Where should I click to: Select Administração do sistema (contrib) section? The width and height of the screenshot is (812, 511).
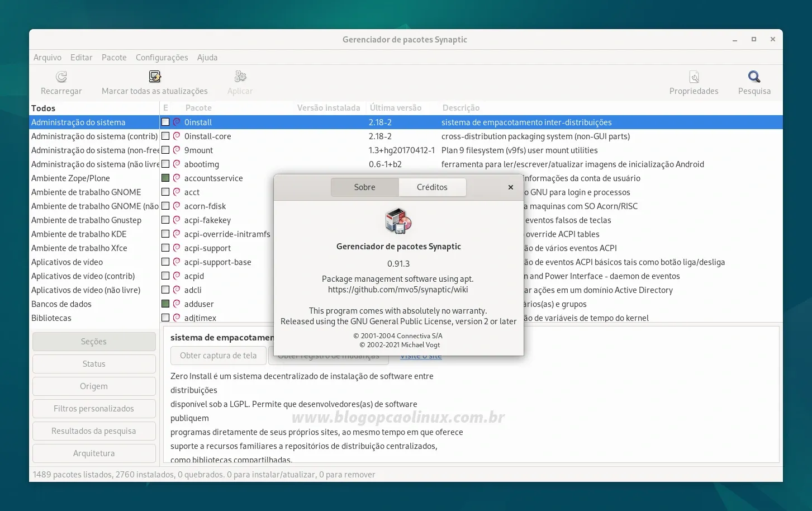point(94,136)
